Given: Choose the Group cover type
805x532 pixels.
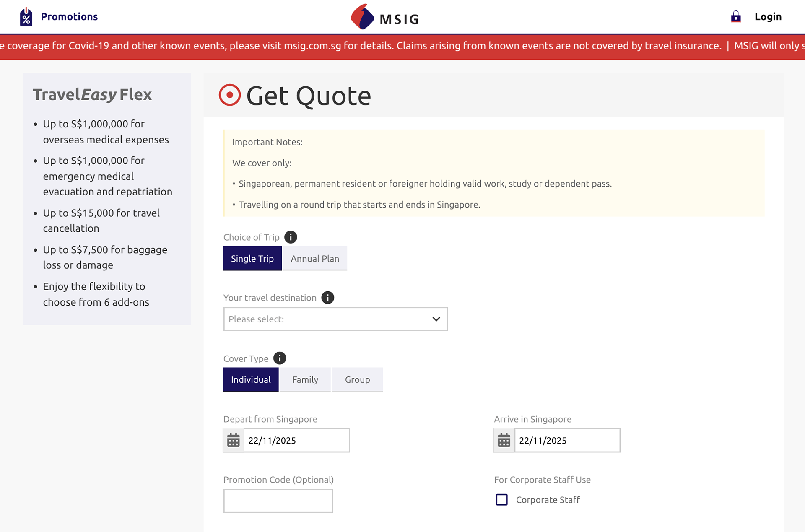Looking at the screenshot, I should click(357, 380).
